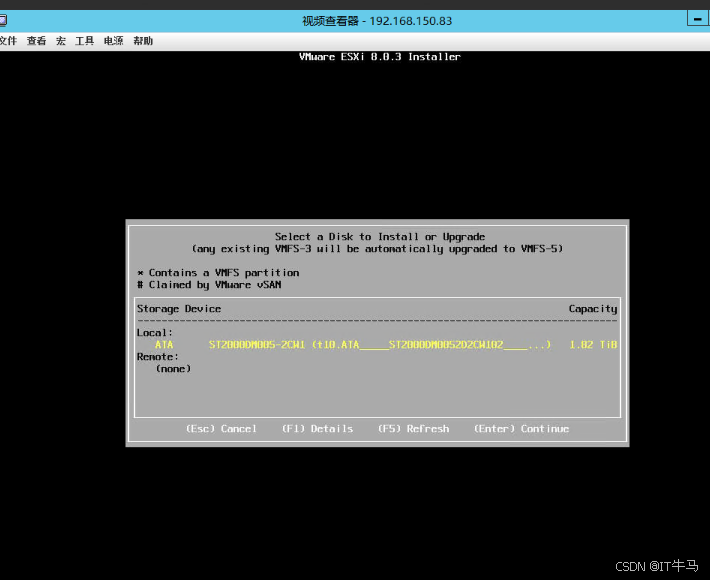Click the (none) remote entry
Screen dimensions: 710x580
173,369
